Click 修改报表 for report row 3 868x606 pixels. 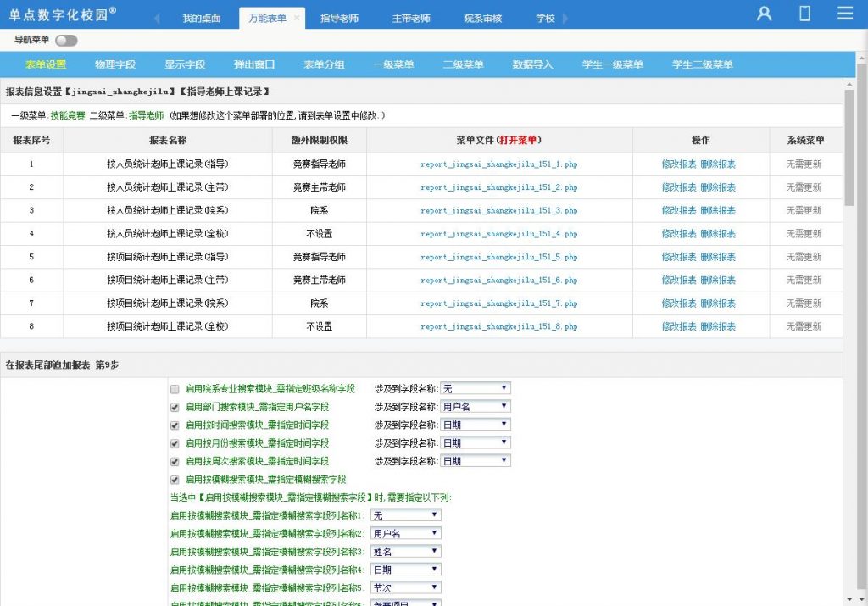point(679,211)
